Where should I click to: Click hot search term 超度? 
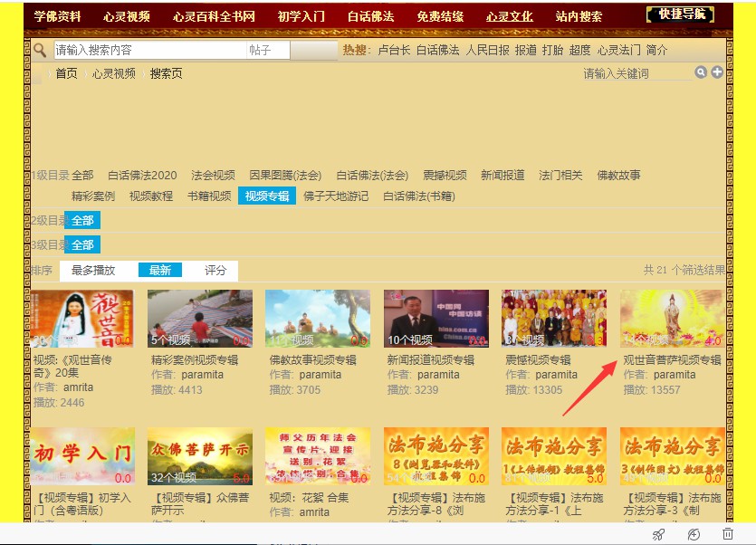click(579, 50)
